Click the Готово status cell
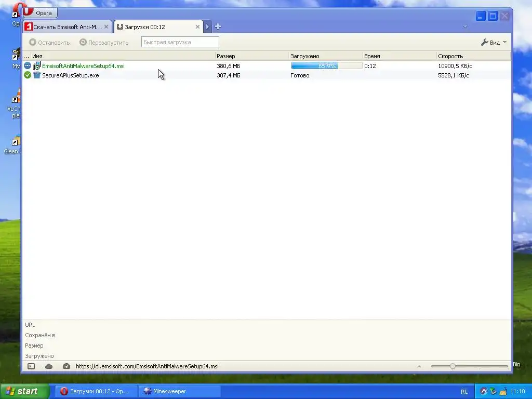The width and height of the screenshot is (532, 399). [x=300, y=75]
